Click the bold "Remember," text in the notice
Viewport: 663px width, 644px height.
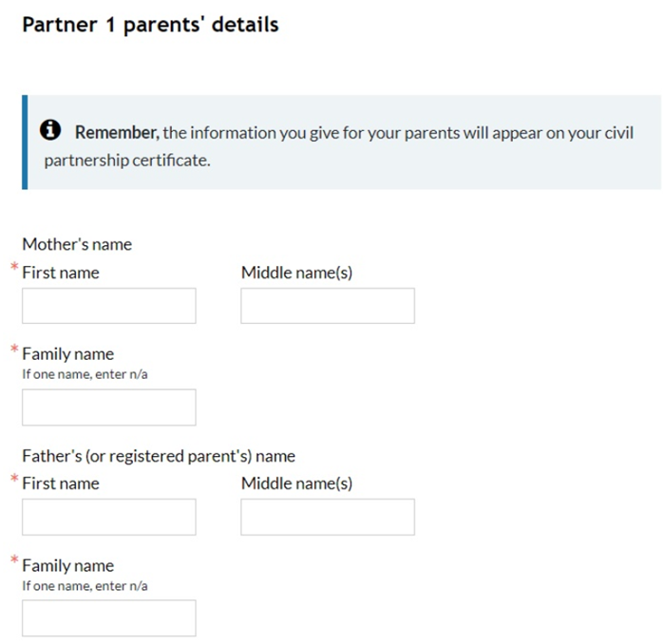click(x=117, y=133)
